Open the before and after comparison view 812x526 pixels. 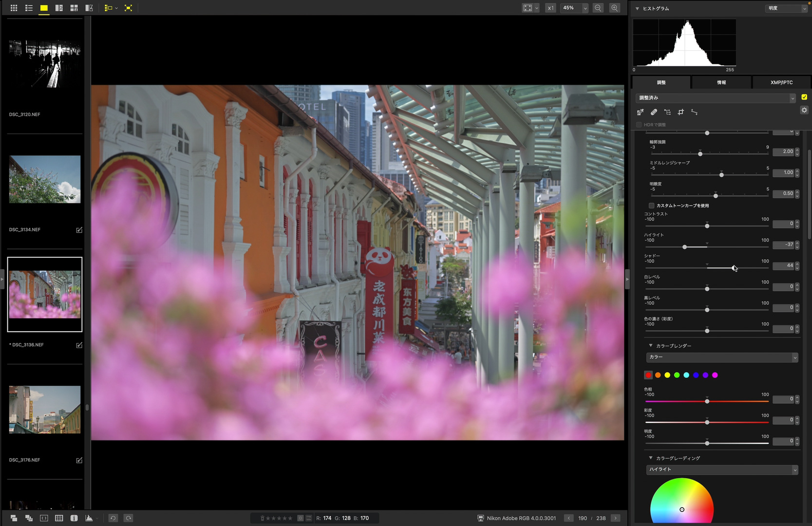click(x=89, y=8)
